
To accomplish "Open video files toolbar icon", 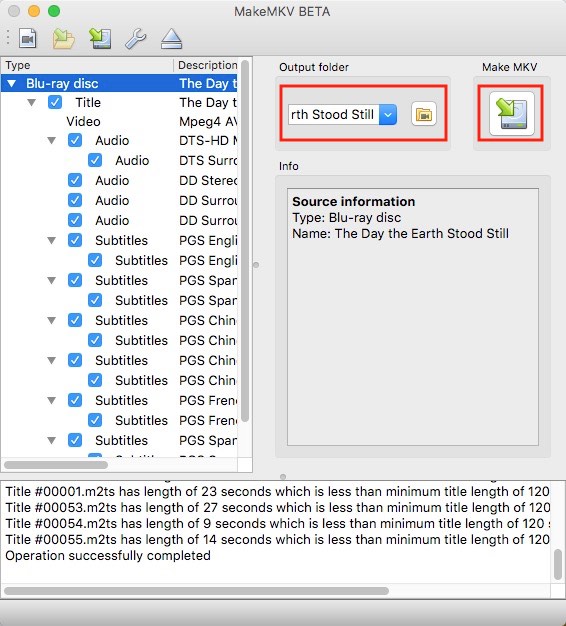I will (28, 39).
